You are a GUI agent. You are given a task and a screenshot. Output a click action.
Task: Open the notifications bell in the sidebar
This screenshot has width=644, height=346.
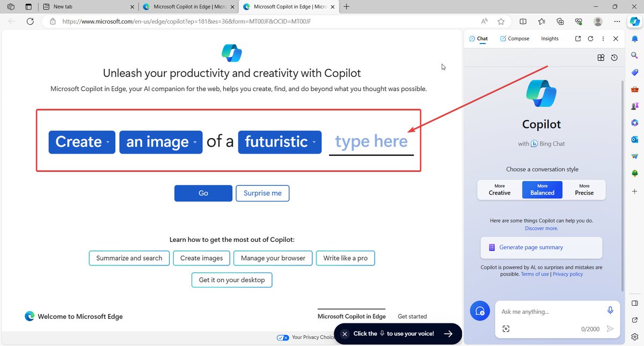pos(634,39)
